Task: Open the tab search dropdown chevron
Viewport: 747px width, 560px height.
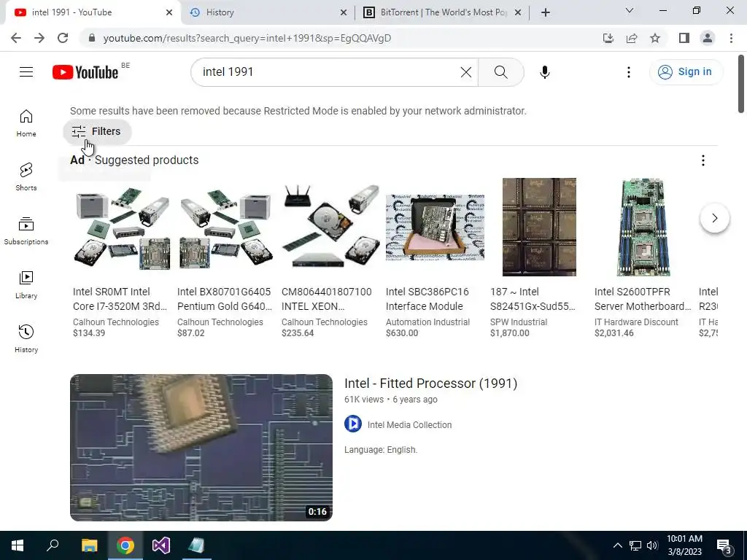Action: click(630, 10)
